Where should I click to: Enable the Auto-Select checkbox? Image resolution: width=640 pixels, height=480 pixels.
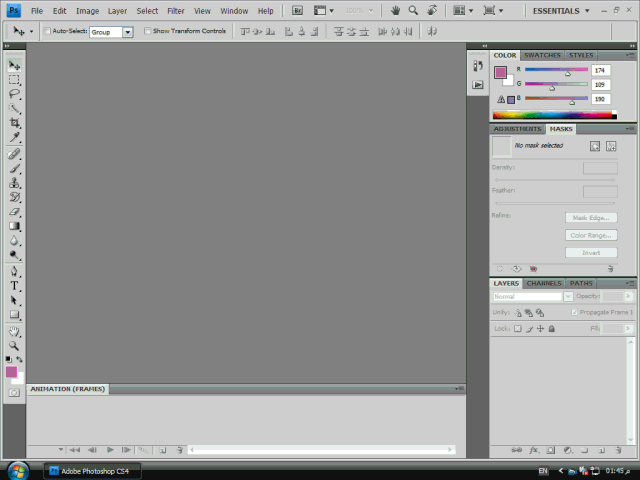pos(47,32)
